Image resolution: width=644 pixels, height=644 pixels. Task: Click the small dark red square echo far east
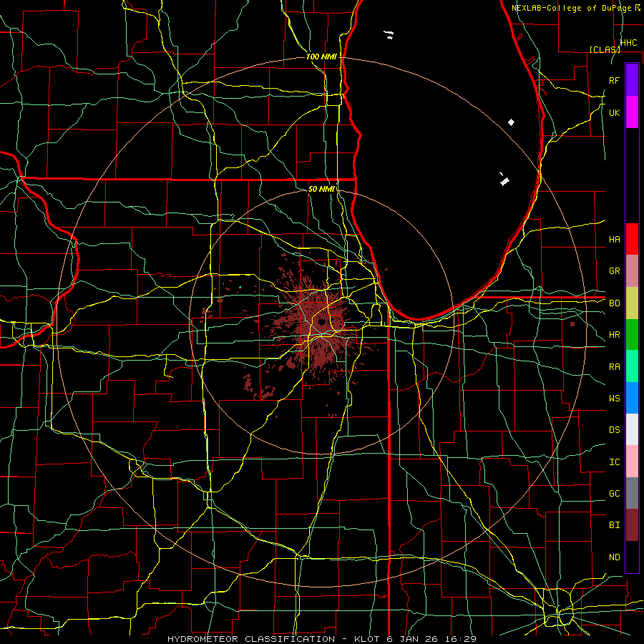tap(572, 324)
